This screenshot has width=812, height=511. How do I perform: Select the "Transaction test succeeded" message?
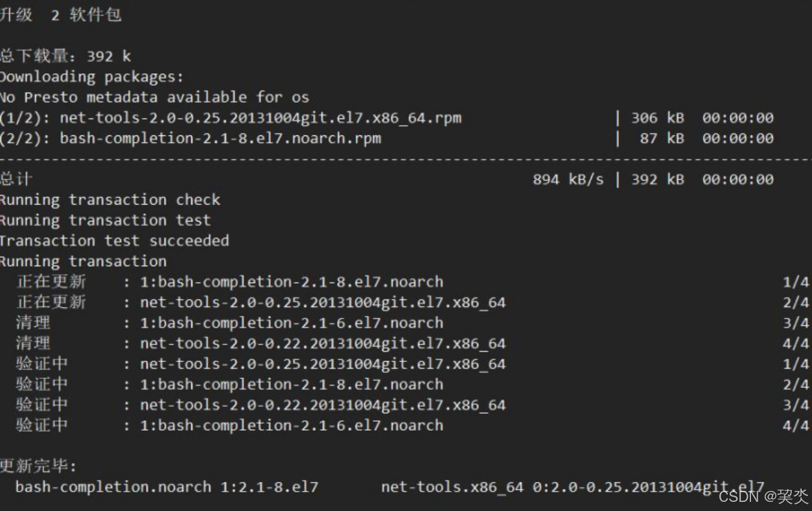114,241
